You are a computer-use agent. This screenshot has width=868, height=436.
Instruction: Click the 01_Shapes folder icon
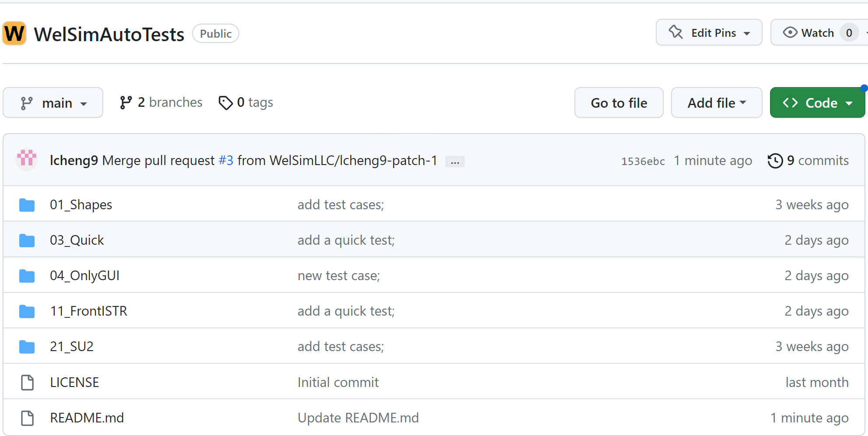coord(27,205)
